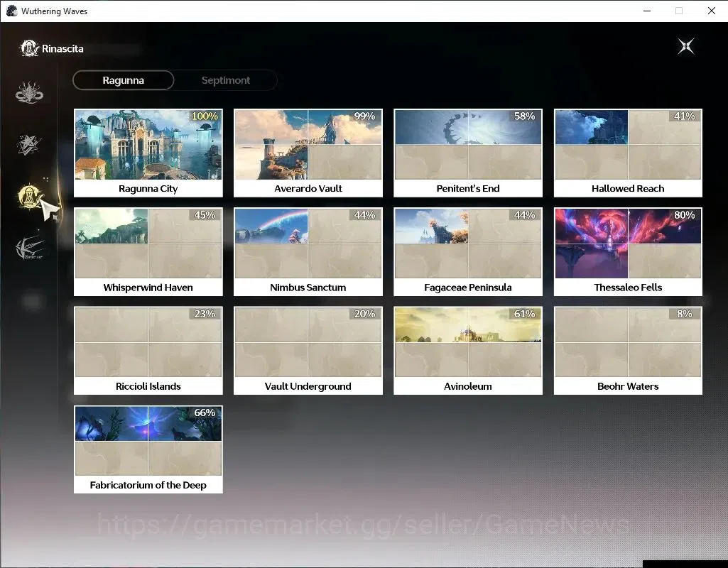728x568 pixels.
Task: Close the exploration panel with the X icon
Action: click(686, 46)
